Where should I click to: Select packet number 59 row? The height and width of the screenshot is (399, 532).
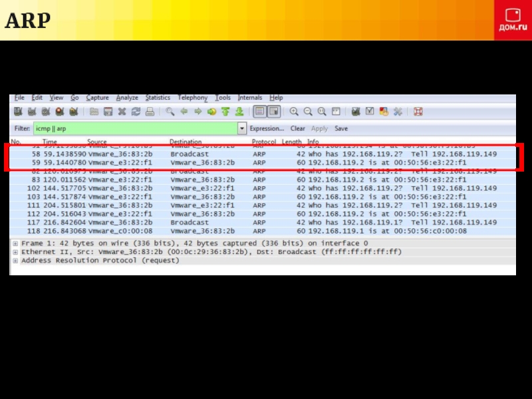pyautogui.click(x=263, y=162)
